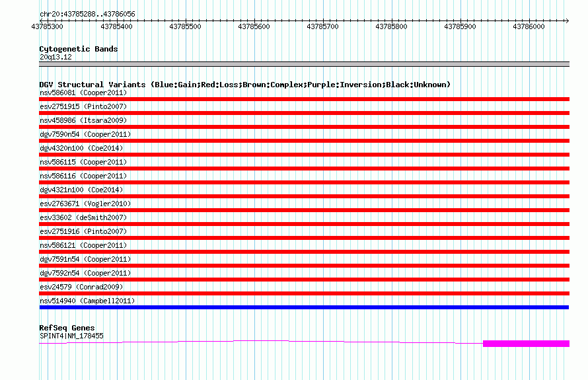Click the Cytogenetic Bands track title

(79, 49)
